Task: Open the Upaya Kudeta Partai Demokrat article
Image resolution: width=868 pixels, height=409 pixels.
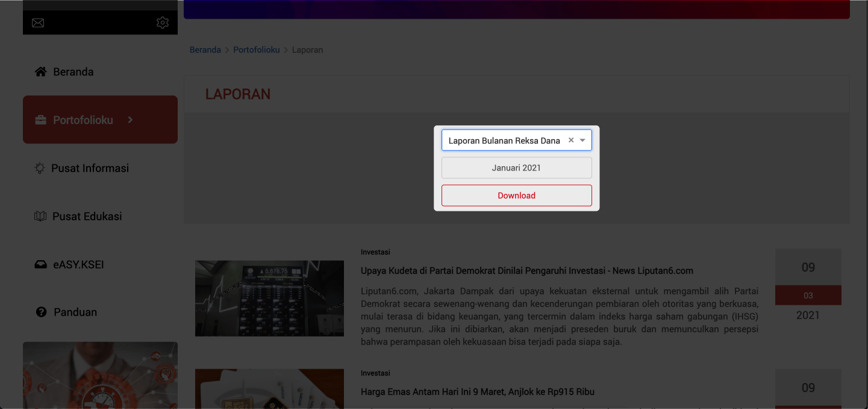Action: click(x=526, y=271)
